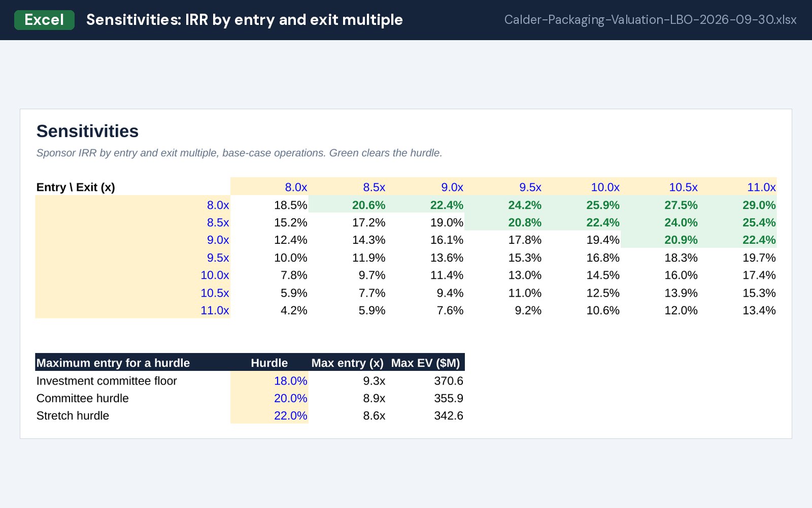Click the 'Max EV ($M)' column header
The height and width of the screenshot is (508, 812).
coord(425,363)
